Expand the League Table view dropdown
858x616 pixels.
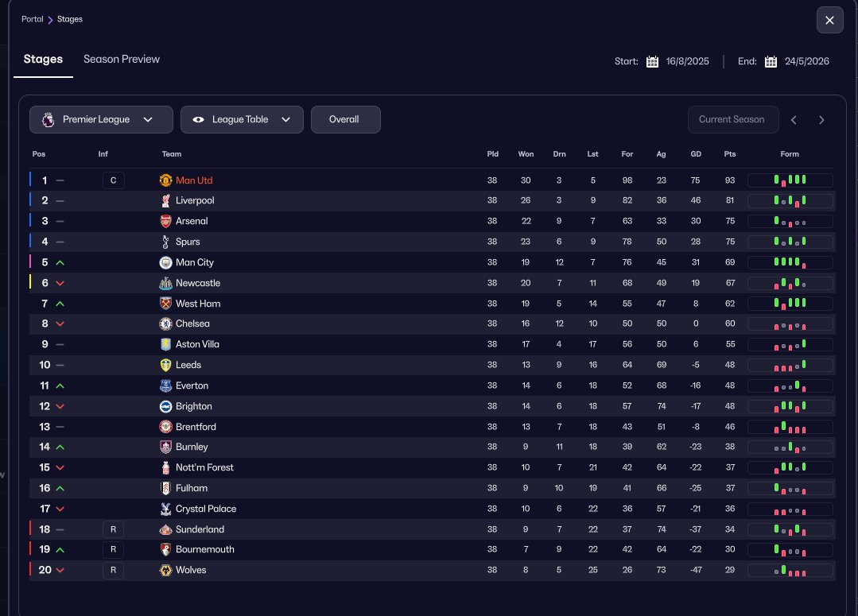click(x=242, y=119)
